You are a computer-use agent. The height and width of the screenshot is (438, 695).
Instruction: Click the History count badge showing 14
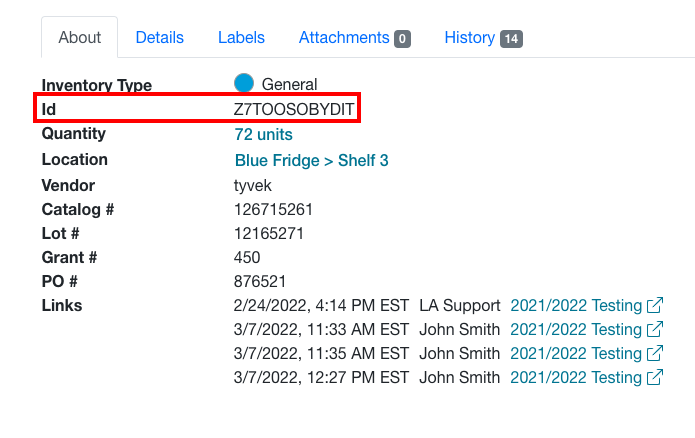click(x=511, y=39)
